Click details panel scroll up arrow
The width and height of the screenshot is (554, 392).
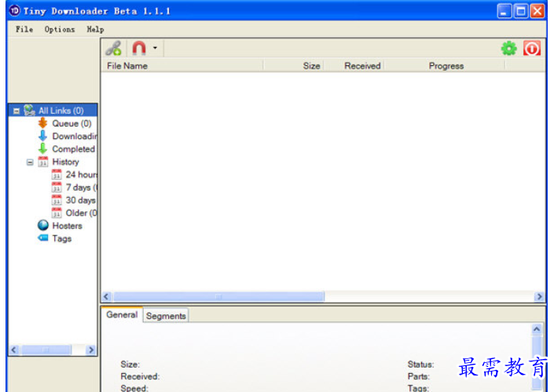click(537, 329)
